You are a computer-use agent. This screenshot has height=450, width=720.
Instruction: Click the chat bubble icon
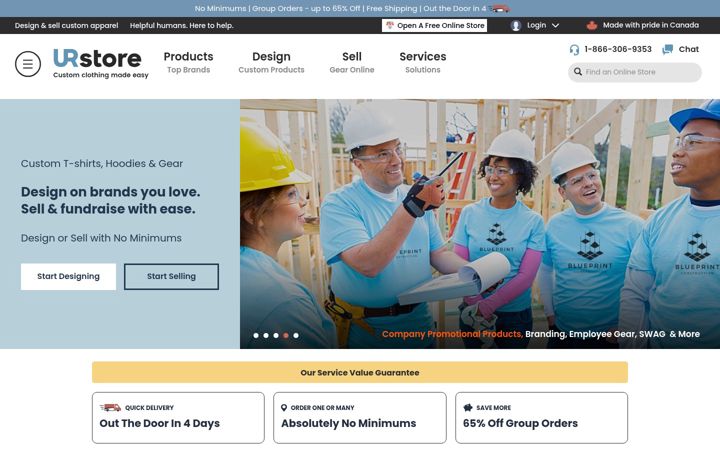tap(667, 49)
